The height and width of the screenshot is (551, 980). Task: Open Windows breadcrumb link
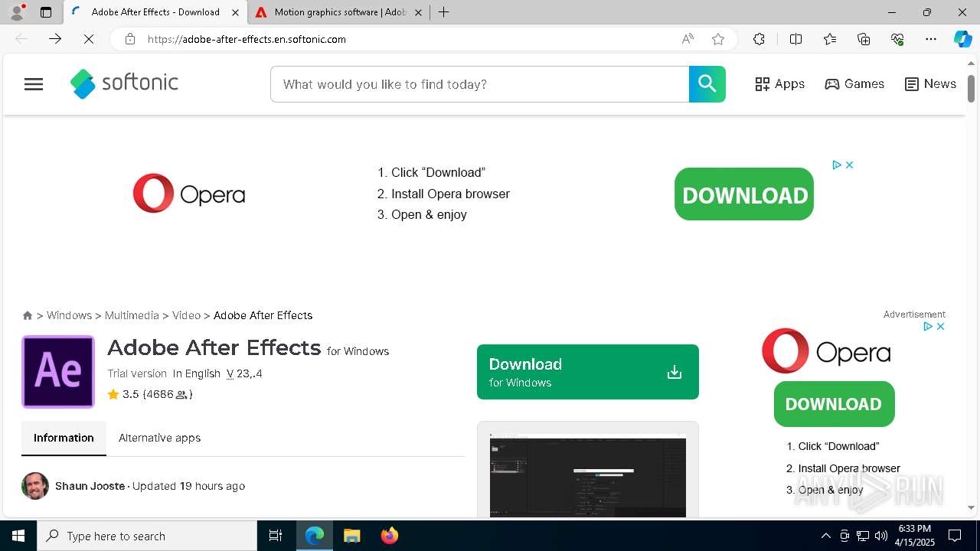pyautogui.click(x=69, y=315)
